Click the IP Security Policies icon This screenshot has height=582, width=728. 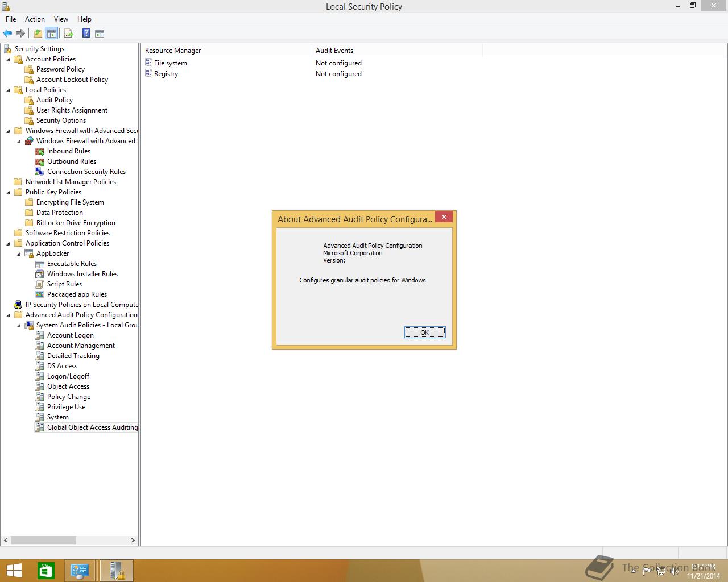pos(18,305)
